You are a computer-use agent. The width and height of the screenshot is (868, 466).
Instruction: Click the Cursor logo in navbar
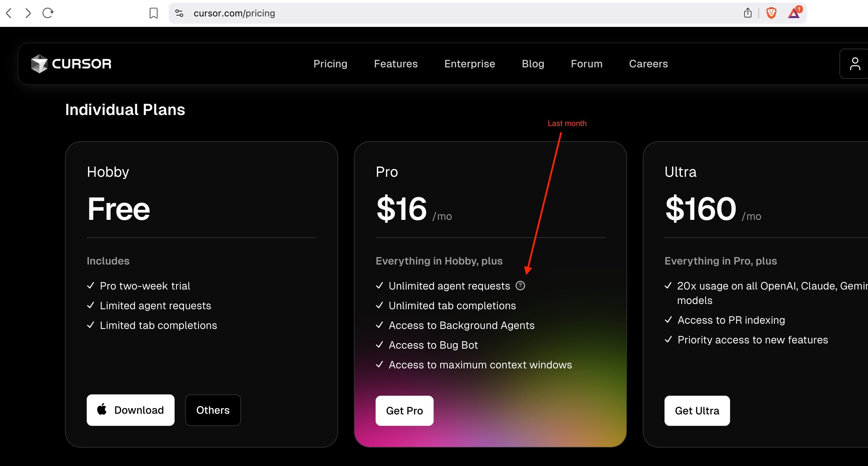[x=71, y=64]
